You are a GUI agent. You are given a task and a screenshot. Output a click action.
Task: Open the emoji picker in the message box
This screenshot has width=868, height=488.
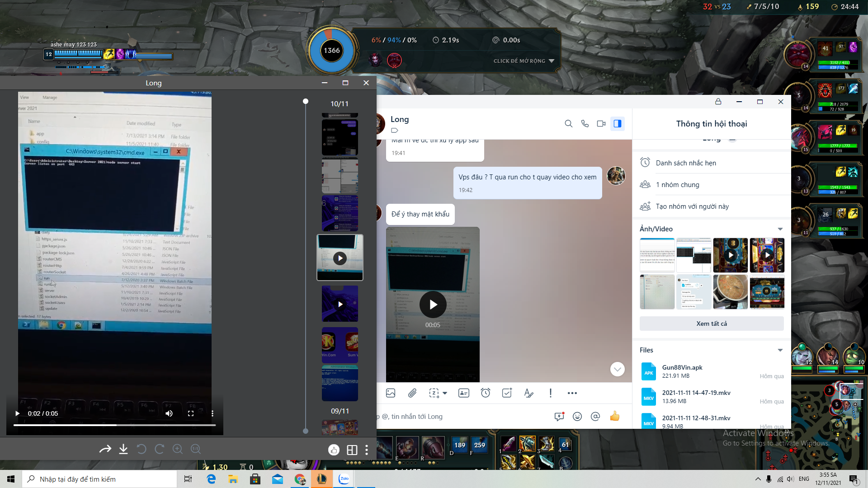(577, 417)
